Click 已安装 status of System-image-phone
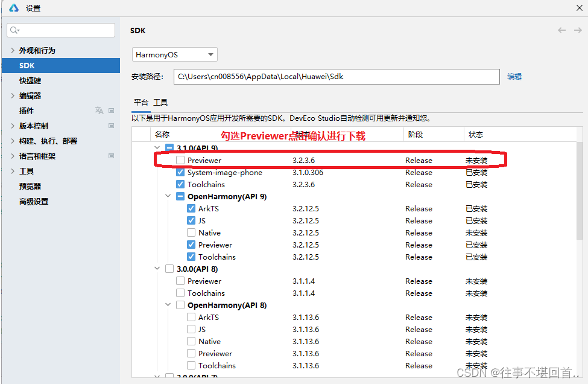Image resolution: width=588 pixels, height=384 pixels. coord(476,172)
